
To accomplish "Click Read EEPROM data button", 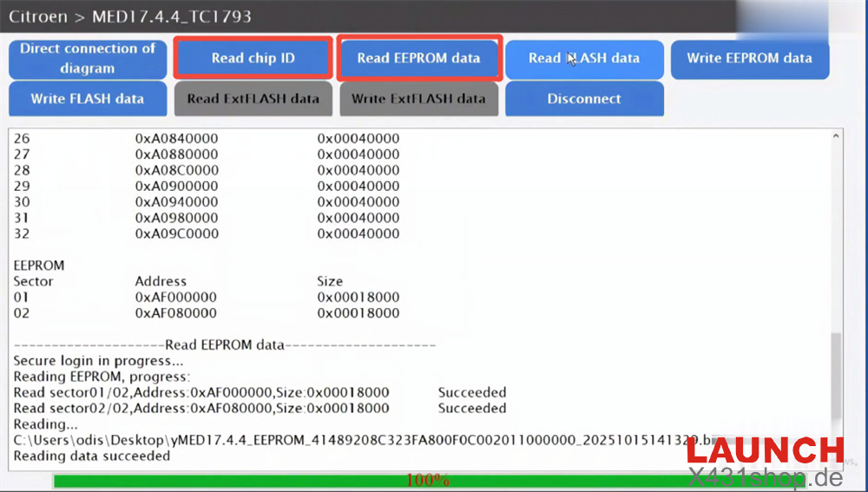I will 419,58.
